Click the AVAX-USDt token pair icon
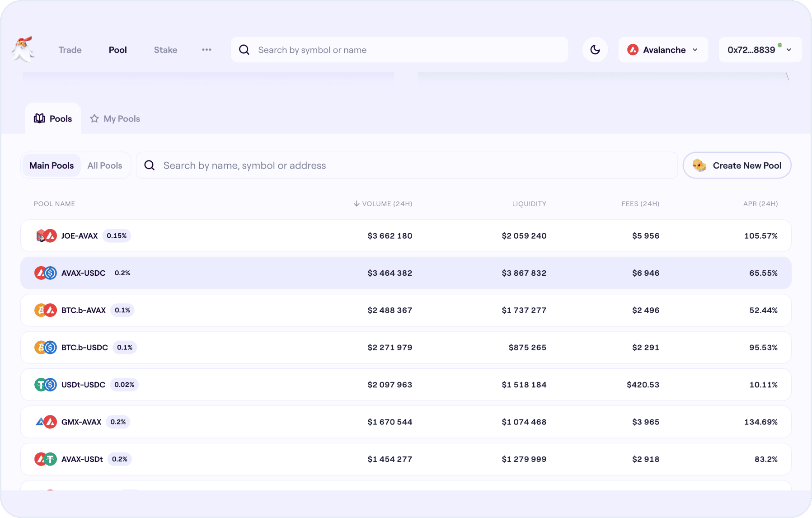The image size is (812, 518). pyautogui.click(x=46, y=459)
